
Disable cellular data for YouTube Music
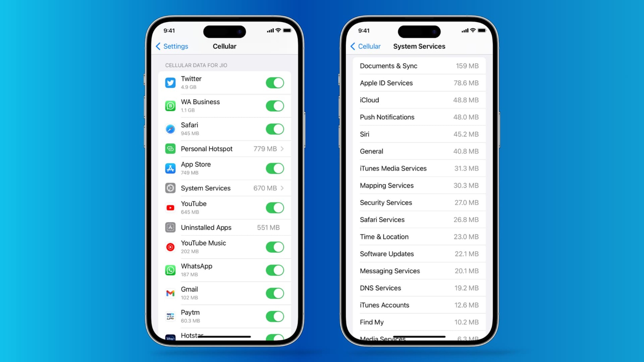275,247
